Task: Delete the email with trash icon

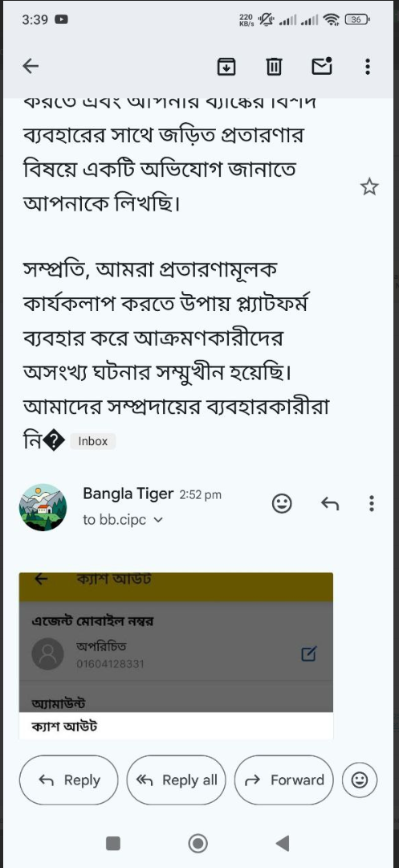Action: [x=274, y=67]
